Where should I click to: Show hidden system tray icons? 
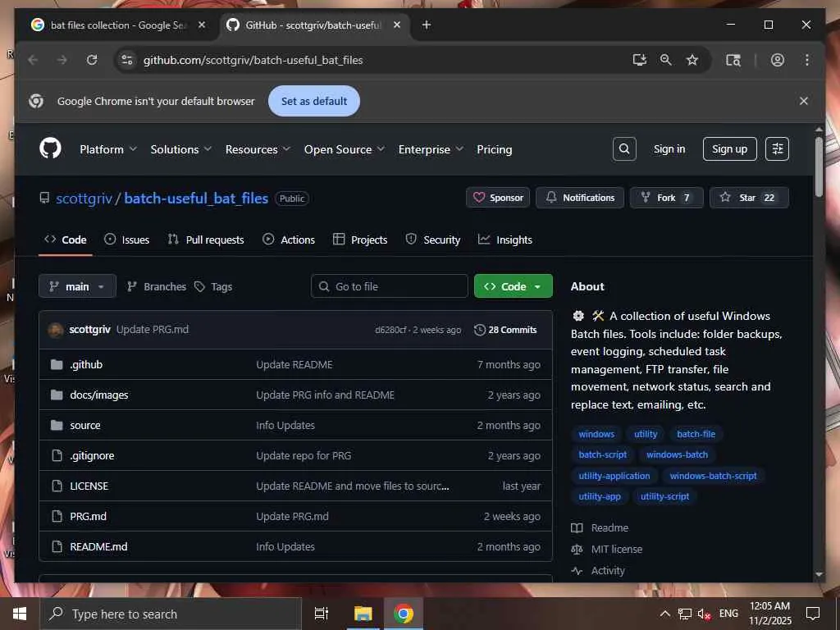tap(664, 614)
